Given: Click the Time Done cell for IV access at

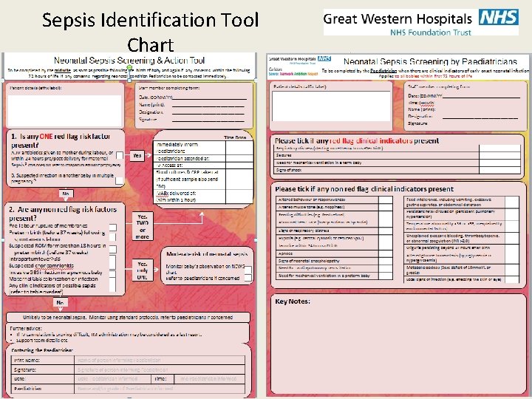Looking at the screenshot, I should (239, 166).
